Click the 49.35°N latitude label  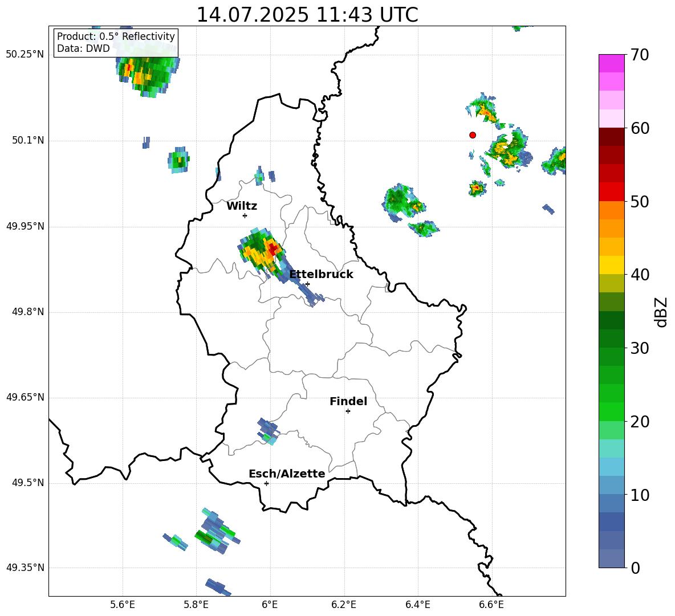pyautogui.click(x=25, y=568)
